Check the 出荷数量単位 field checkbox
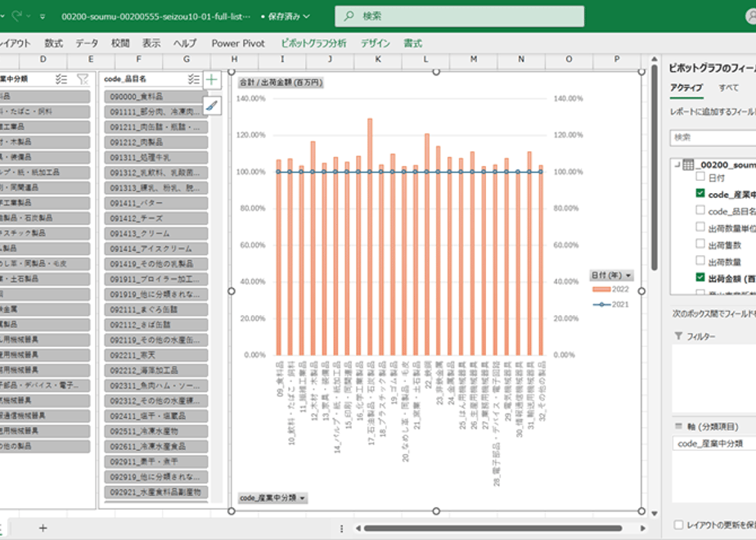This screenshot has height=540, width=756. (x=700, y=227)
